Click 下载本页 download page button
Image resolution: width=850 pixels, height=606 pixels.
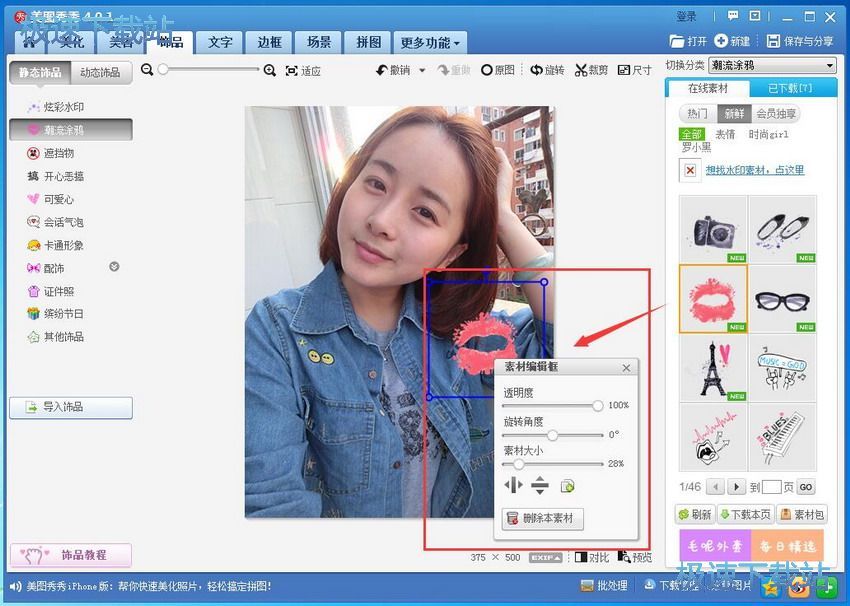tap(746, 514)
